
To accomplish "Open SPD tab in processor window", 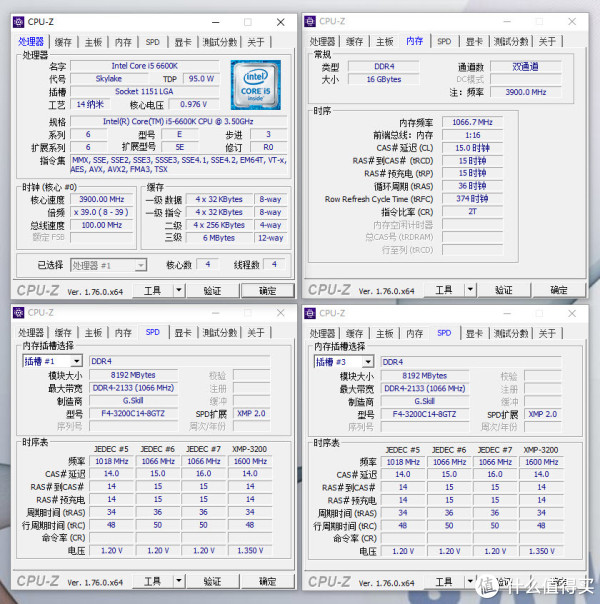I will 153,42.
